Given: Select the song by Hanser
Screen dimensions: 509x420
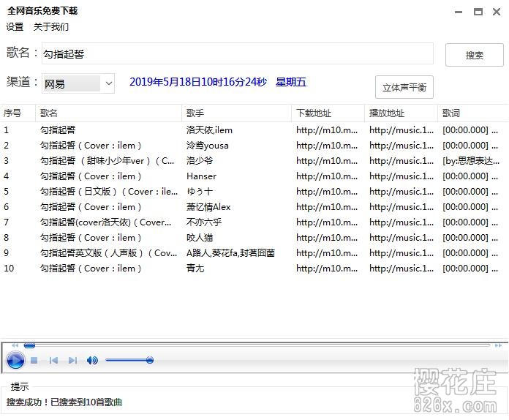Looking at the screenshot, I should 254,176.
